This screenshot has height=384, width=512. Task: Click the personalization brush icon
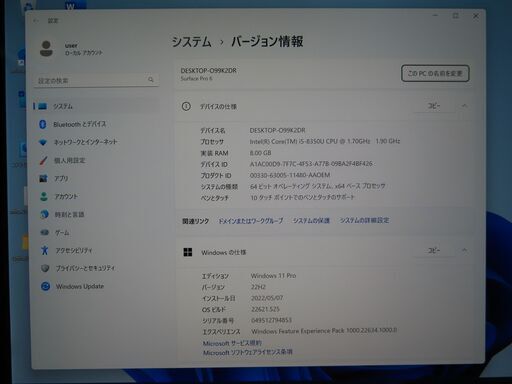click(x=43, y=160)
